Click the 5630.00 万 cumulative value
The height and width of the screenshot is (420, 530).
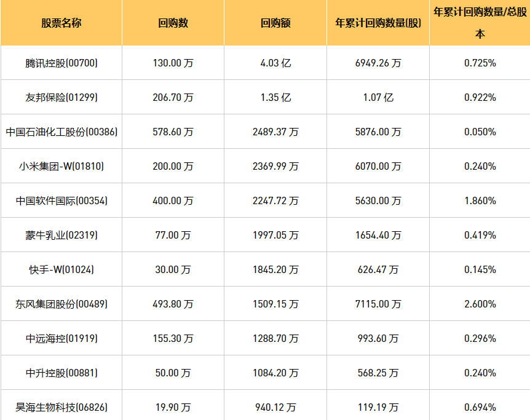[378, 201]
